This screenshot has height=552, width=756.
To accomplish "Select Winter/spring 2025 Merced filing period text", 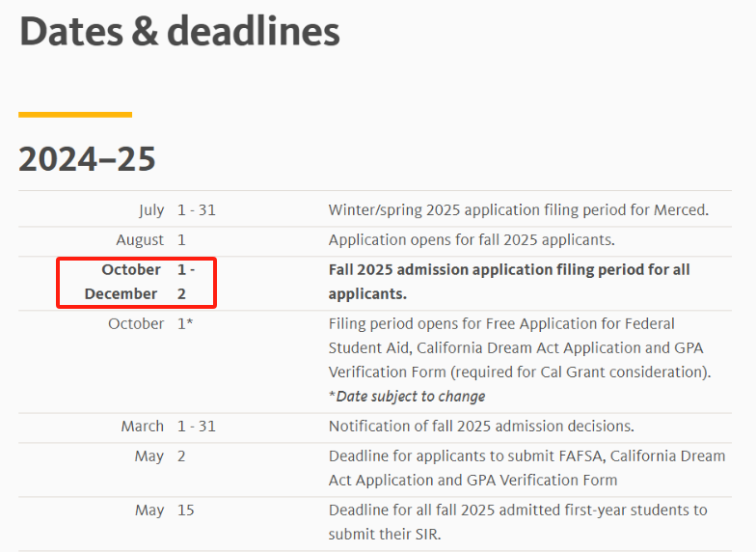I will (519, 210).
